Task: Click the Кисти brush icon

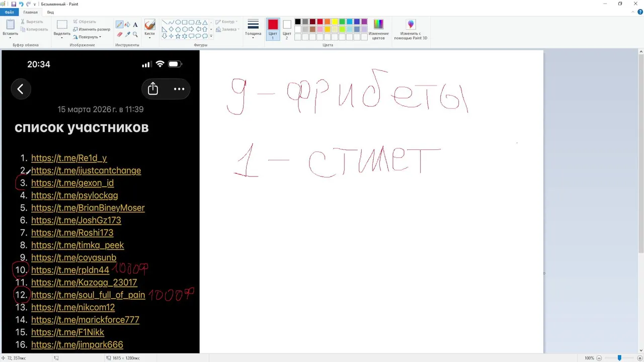Action: pos(149,25)
